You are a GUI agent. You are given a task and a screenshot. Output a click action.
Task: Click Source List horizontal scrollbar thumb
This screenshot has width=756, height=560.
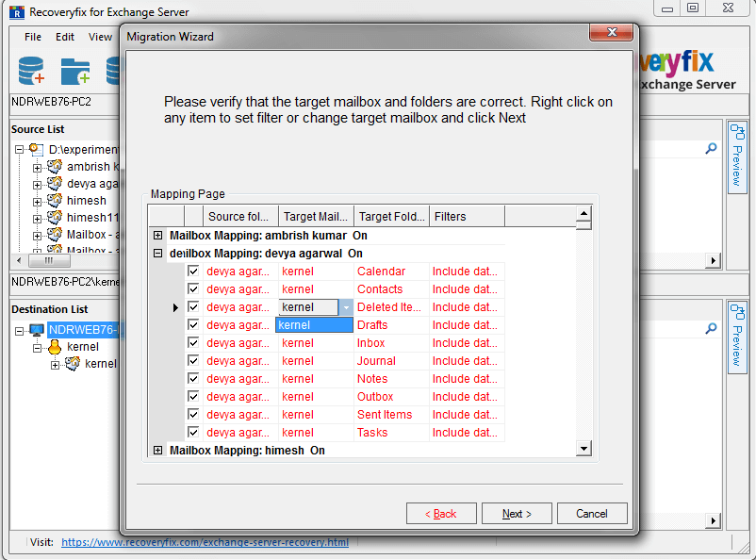pyautogui.click(x=50, y=260)
